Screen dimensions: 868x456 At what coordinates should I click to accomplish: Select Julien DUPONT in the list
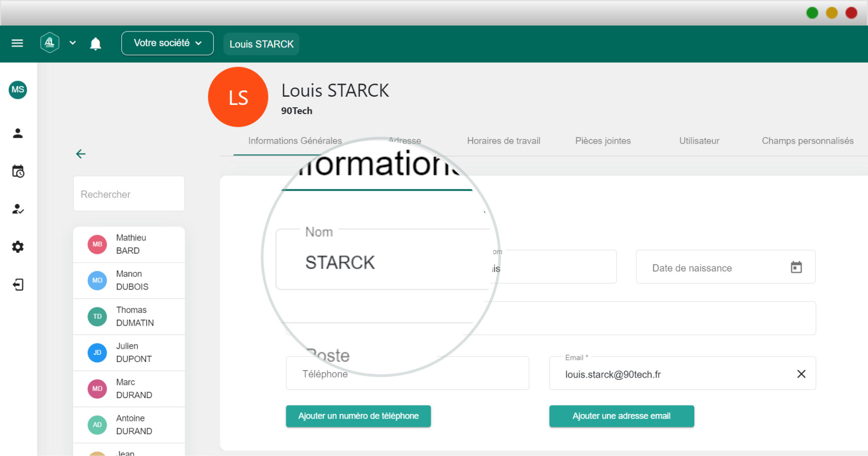click(129, 352)
